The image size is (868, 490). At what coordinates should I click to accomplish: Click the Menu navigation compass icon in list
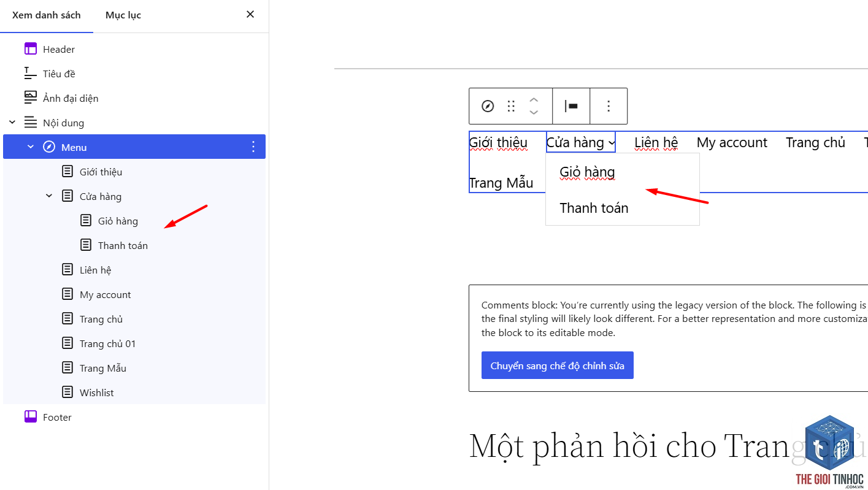point(49,147)
